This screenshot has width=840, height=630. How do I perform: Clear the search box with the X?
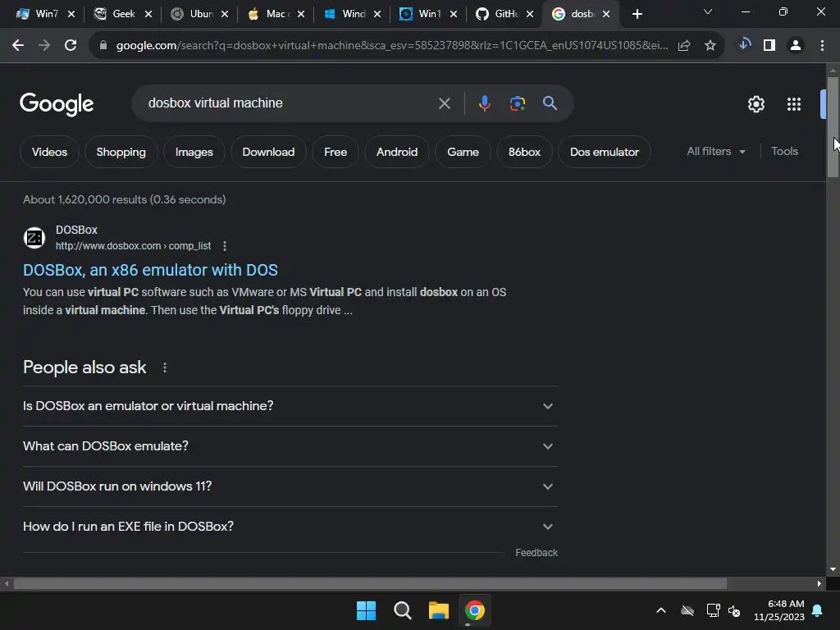tap(444, 103)
